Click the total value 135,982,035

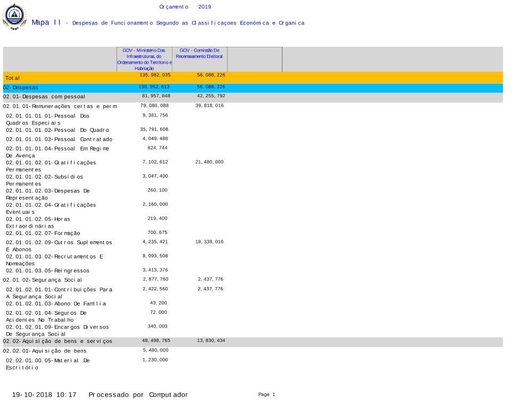click(x=155, y=76)
